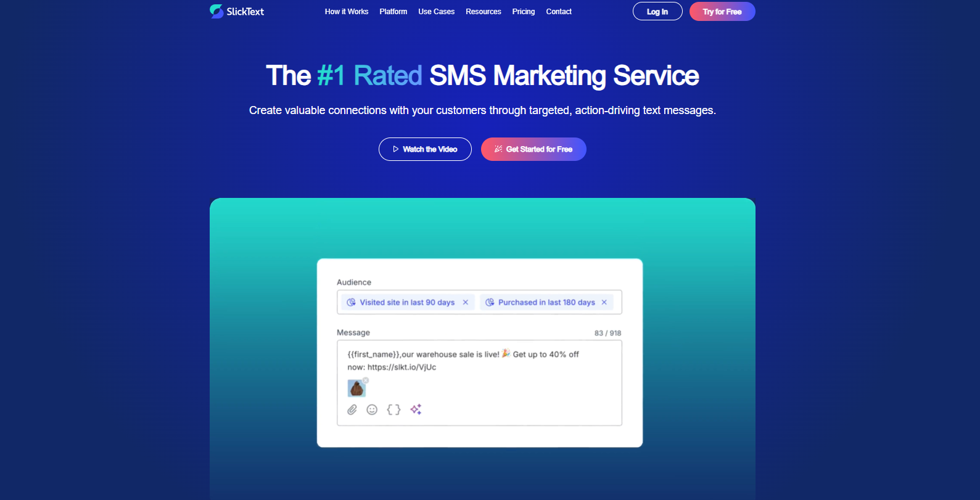This screenshot has height=500, width=980.
Task: Open the How it Works menu
Action: pos(347,12)
